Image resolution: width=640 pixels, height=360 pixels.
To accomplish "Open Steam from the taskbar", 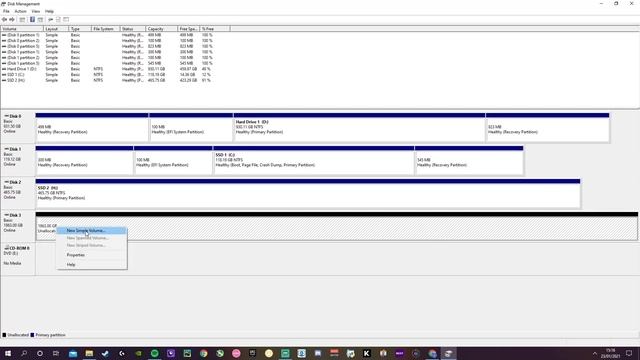I will [x=105, y=353].
